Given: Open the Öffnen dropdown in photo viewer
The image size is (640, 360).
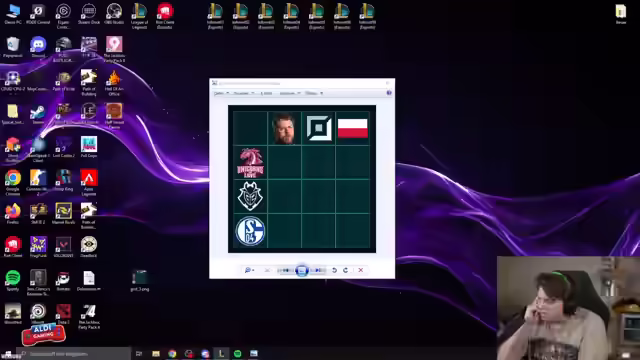Looking at the screenshot, I should [x=314, y=93].
